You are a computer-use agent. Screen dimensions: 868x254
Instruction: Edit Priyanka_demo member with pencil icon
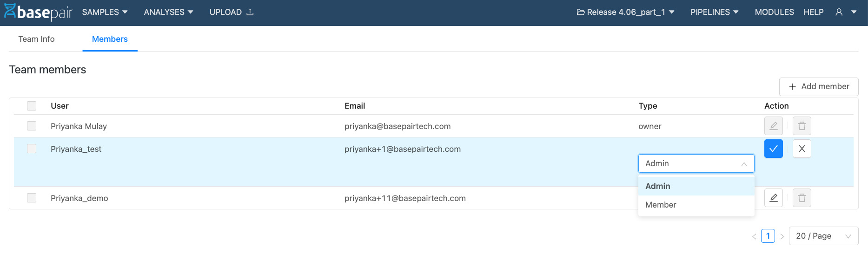pyautogui.click(x=773, y=198)
